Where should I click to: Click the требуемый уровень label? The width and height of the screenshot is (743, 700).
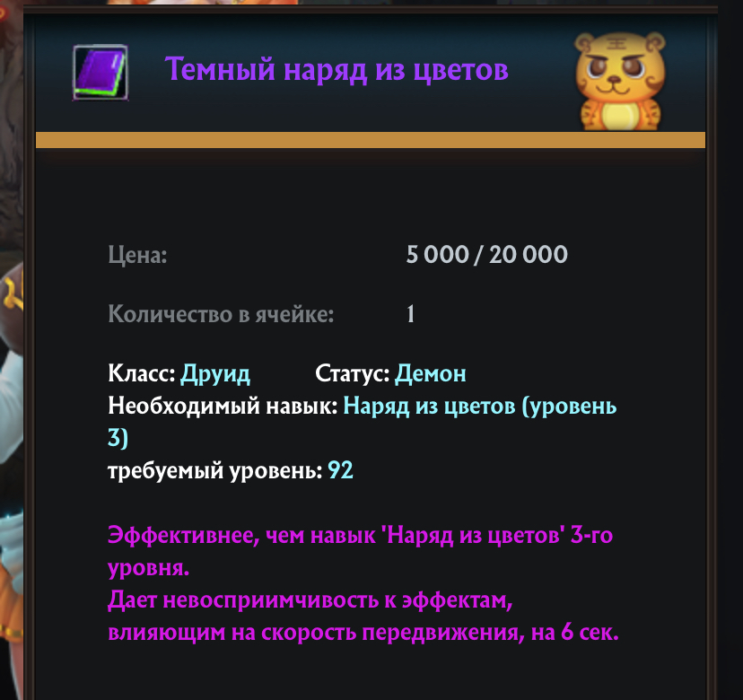215,471
